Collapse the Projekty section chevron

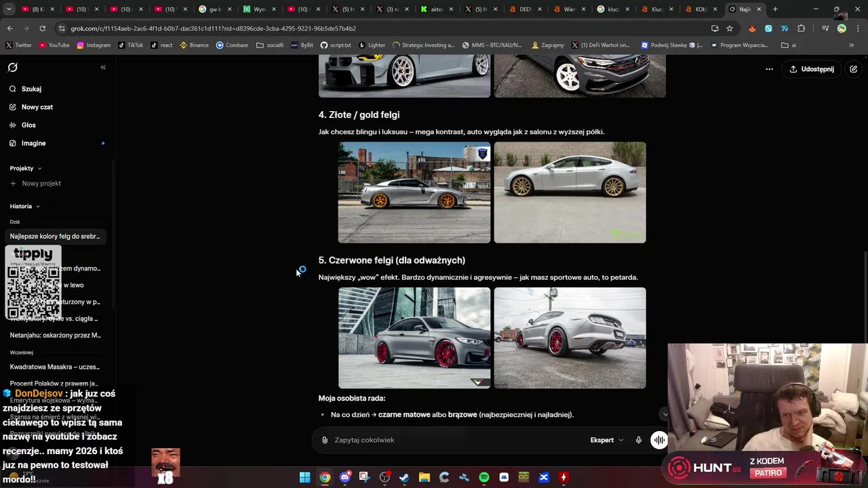click(39, 168)
